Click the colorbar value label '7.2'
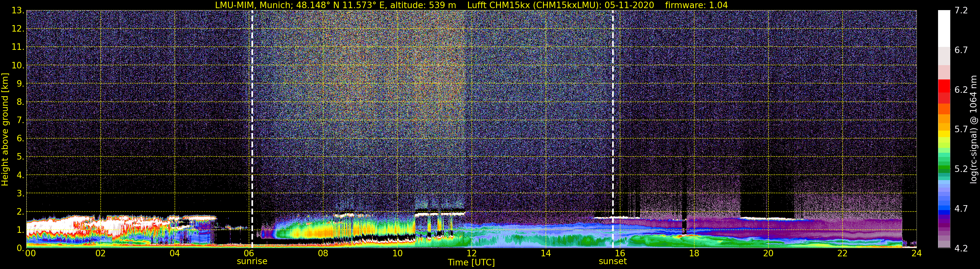Viewport: 980px width, 269px height. pos(961,10)
